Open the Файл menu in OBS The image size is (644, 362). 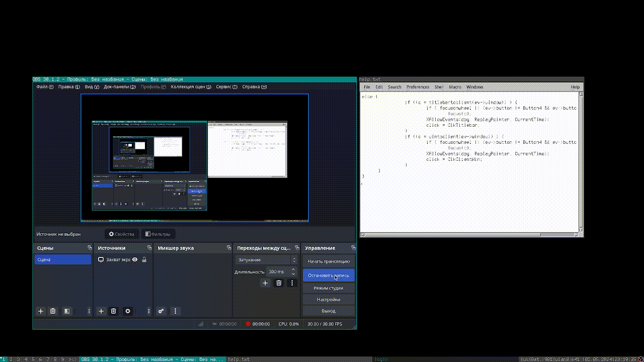point(45,87)
